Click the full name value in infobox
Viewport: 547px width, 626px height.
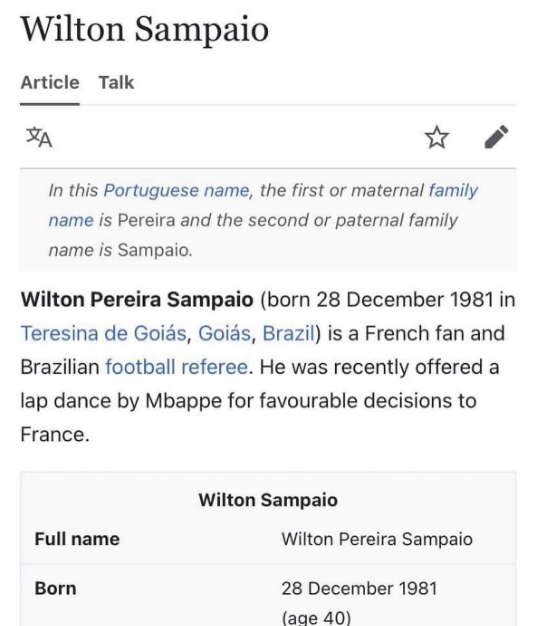(377, 539)
